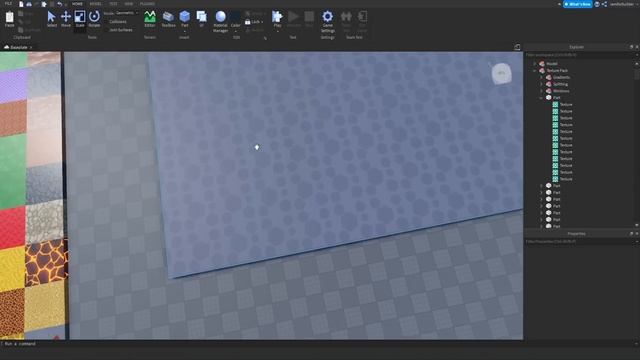Open the FILE menu
The width and height of the screenshot is (640, 360).
pos(8,4)
